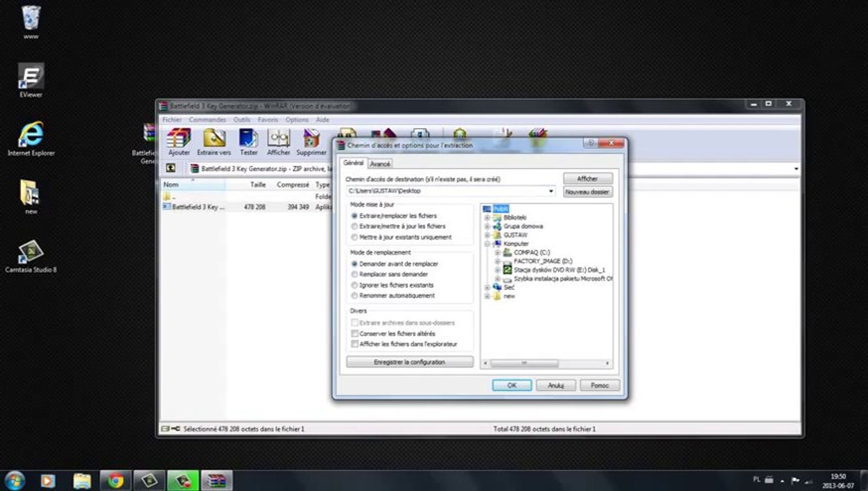Click the folder tree horizontal scrollbar thumb
The height and width of the screenshot is (491, 868).
click(524, 363)
